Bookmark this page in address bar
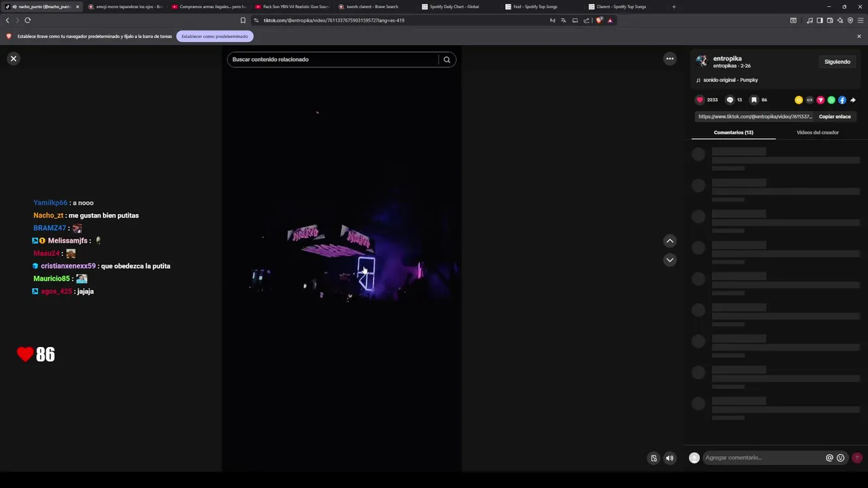 pyautogui.click(x=243, y=20)
